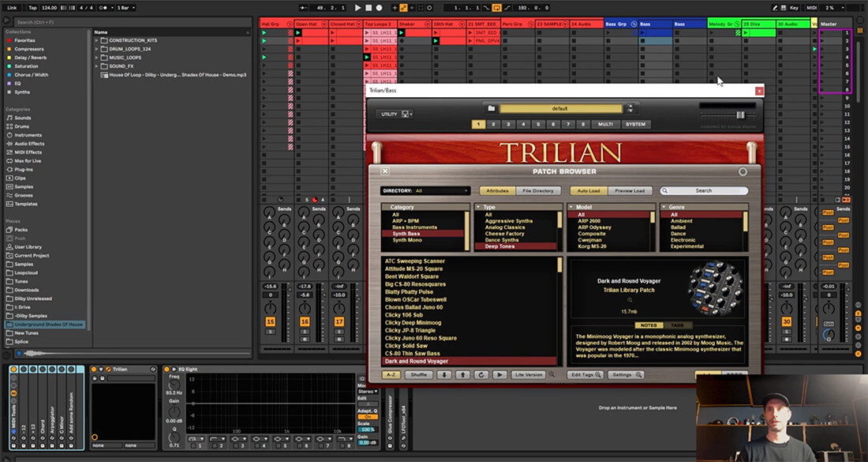
Task: Click the next patch down-arrow button
Action: tap(444, 375)
